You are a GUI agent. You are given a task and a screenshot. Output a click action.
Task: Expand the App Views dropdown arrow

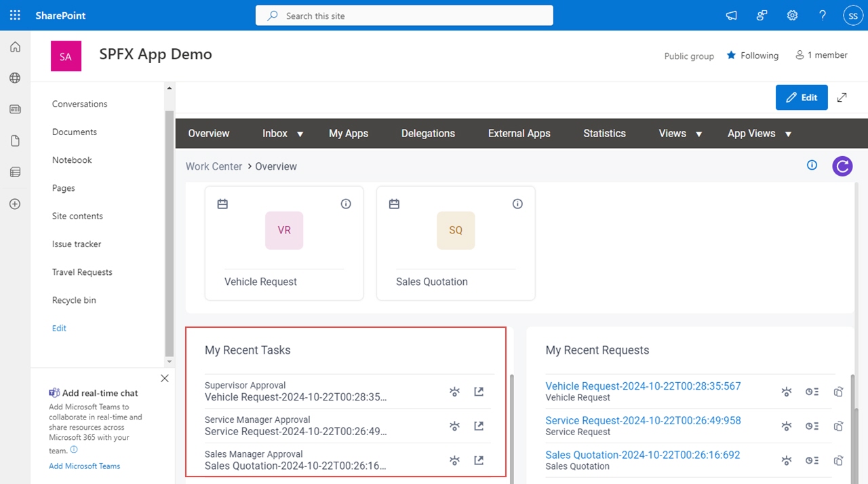pyautogui.click(x=788, y=134)
